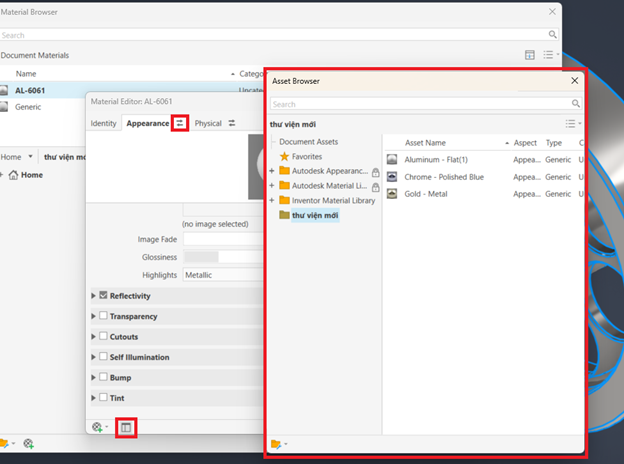Expand the Tint section arrow

click(94, 398)
